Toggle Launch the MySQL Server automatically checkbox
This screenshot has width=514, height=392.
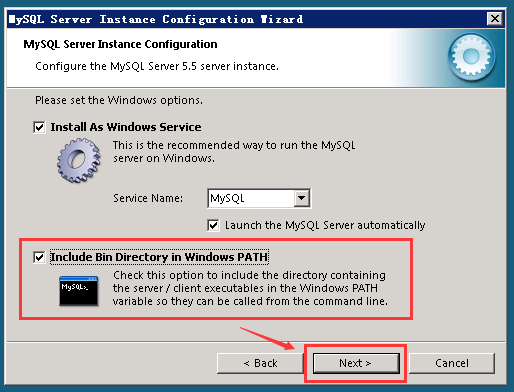pyautogui.click(x=213, y=225)
